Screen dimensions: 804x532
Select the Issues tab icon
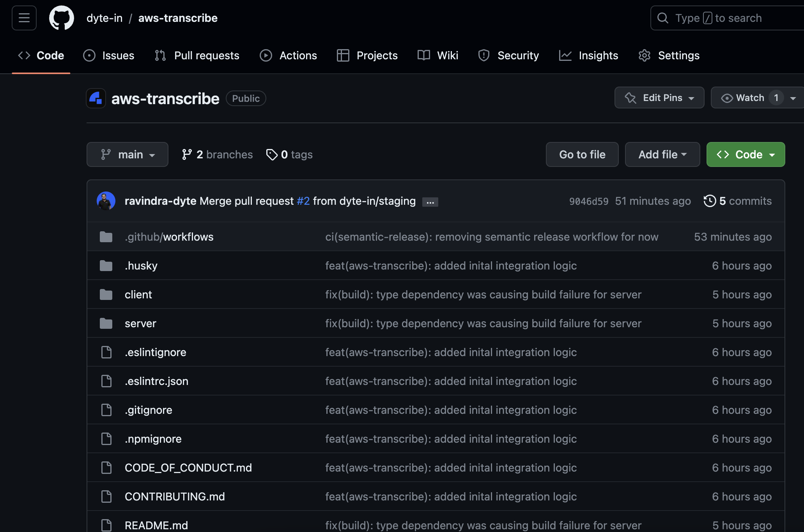click(x=89, y=55)
